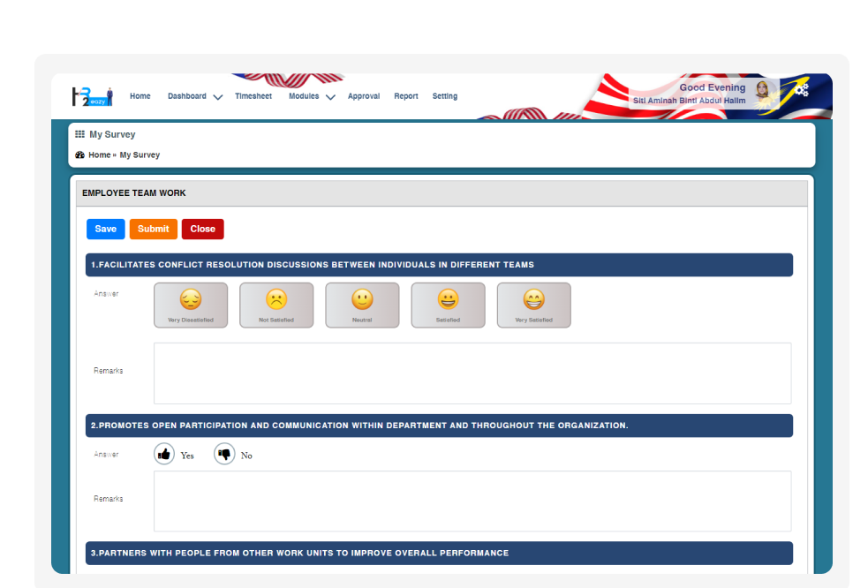Rate question one as Very Satisfied
The height and width of the screenshot is (588, 868).
[x=533, y=305]
